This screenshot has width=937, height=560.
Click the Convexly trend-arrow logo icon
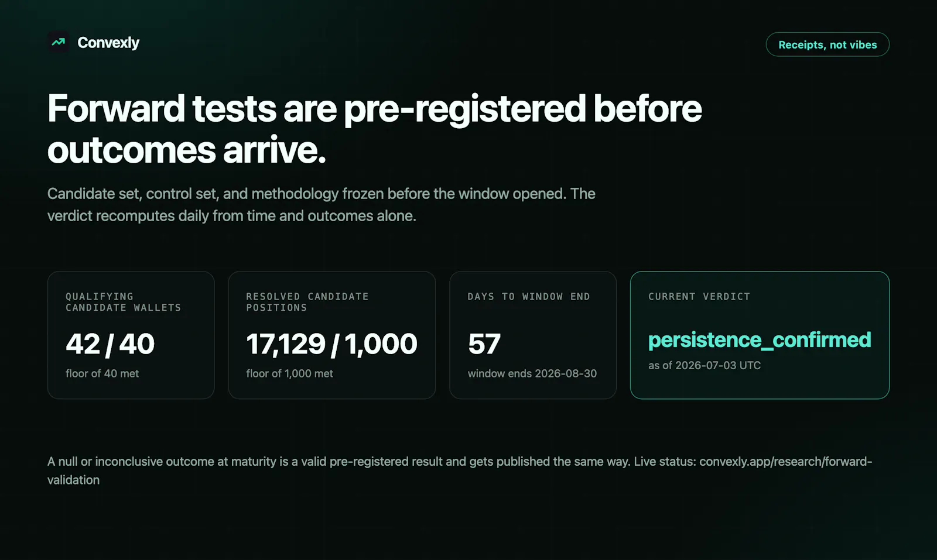pos(59,42)
